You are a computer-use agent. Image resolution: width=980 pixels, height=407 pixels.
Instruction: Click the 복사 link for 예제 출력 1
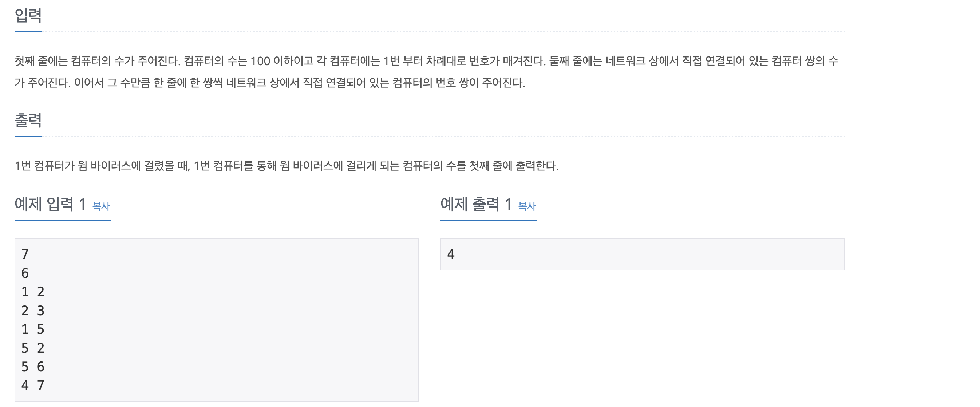(x=527, y=206)
